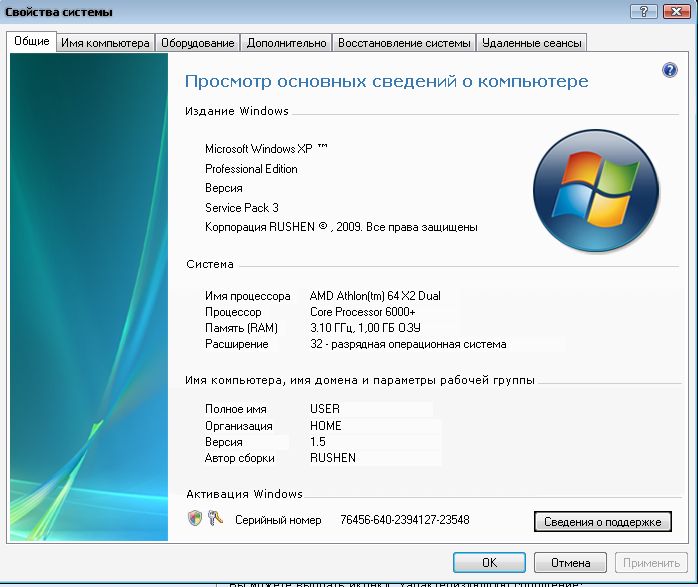
Task: Open Сведения о поддержке
Action: coord(602,522)
